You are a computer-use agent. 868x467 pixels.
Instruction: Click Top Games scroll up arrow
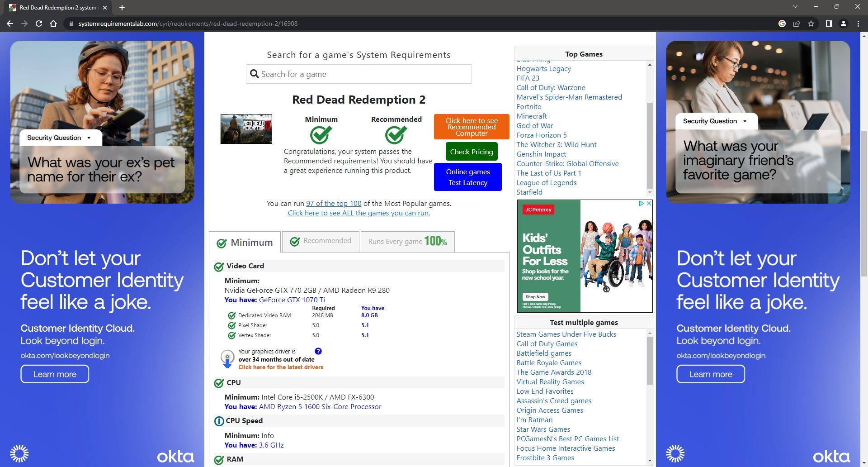coord(650,65)
